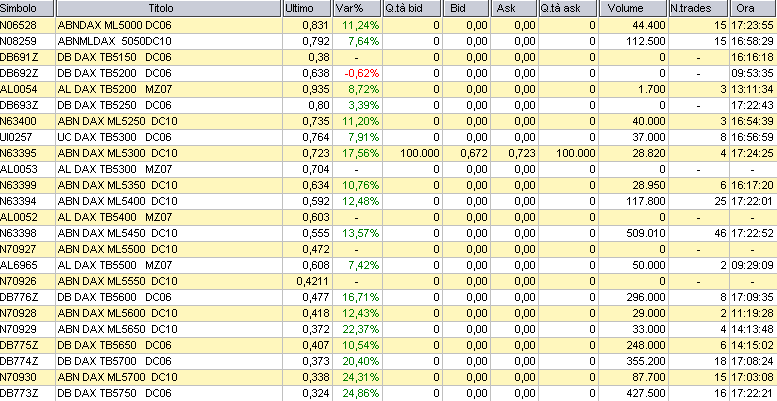Click volume 509.010 for N63398
The height and width of the screenshot is (401, 777).
646,233
